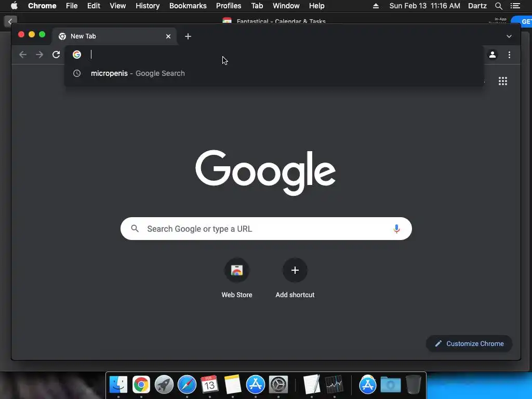532x399 pixels.
Task: Open Chrome from the Dock
Action: coord(141,385)
